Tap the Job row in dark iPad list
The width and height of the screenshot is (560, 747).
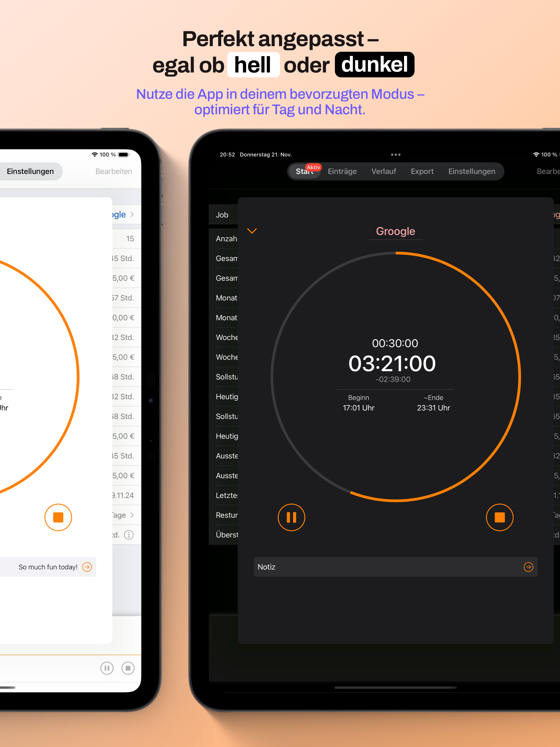coord(223,215)
